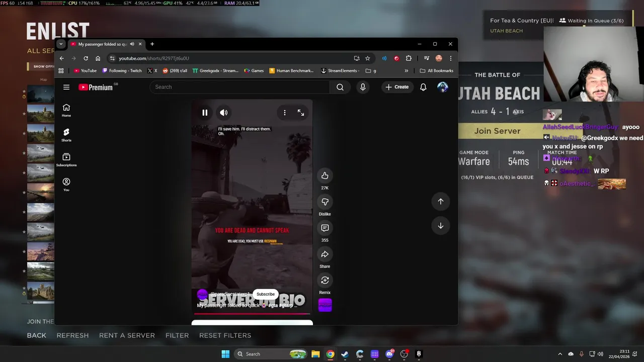The image size is (644, 362).
Task: Open the YouTube account avatar menu
Action: coord(443,87)
